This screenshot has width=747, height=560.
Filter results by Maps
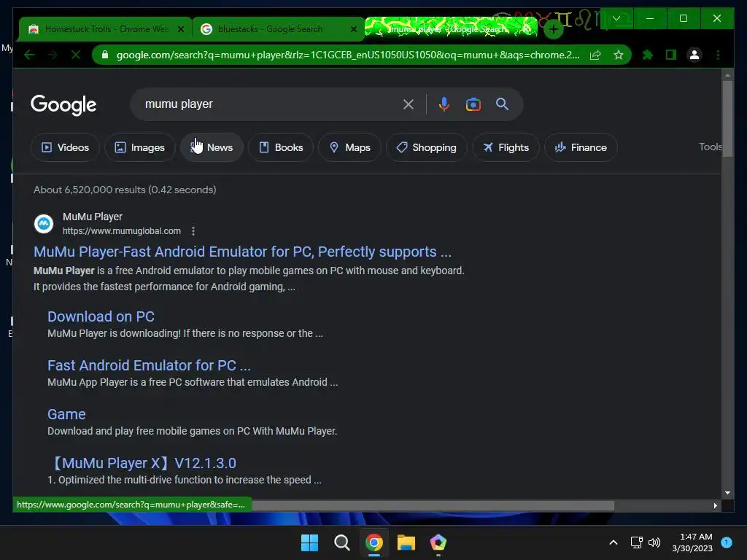(x=349, y=147)
